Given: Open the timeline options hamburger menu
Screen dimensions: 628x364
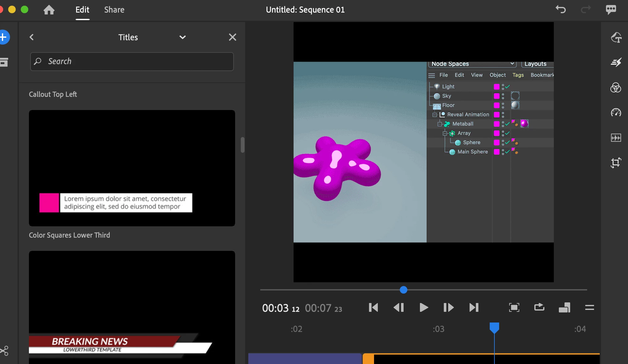Looking at the screenshot, I should point(589,307).
